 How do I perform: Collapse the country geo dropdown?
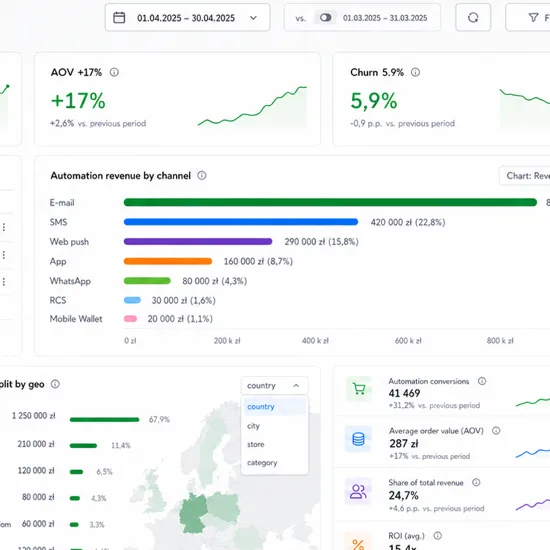[x=275, y=385]
